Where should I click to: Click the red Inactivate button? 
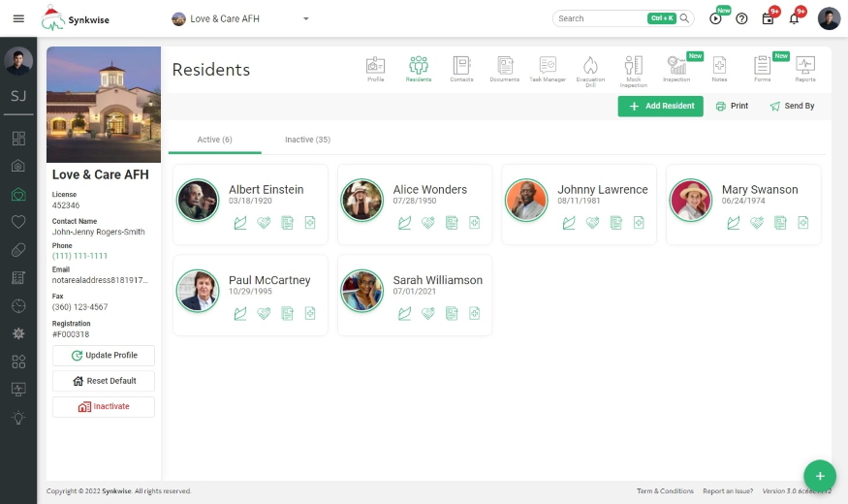[104, 406]
